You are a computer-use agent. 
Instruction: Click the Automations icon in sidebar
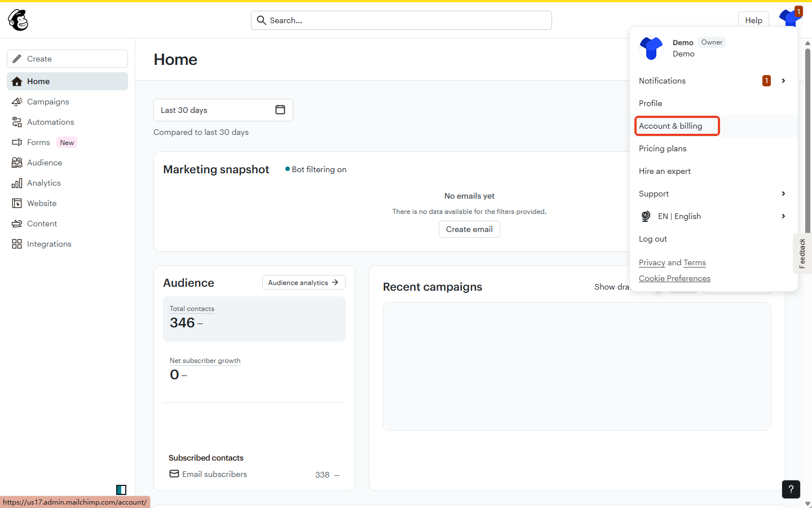[x=17, y=122]
